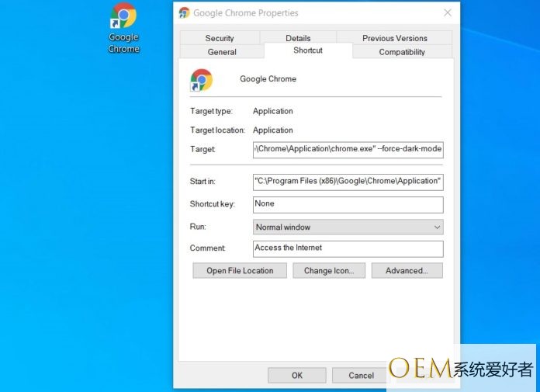540x392 pixels.
Task: Click the Change Icon button
Action: click(329, 270)
